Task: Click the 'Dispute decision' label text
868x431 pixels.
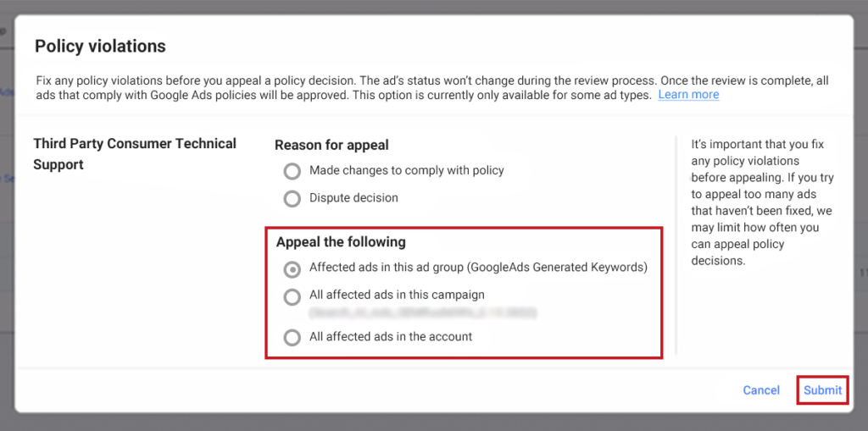Action: 353,197
